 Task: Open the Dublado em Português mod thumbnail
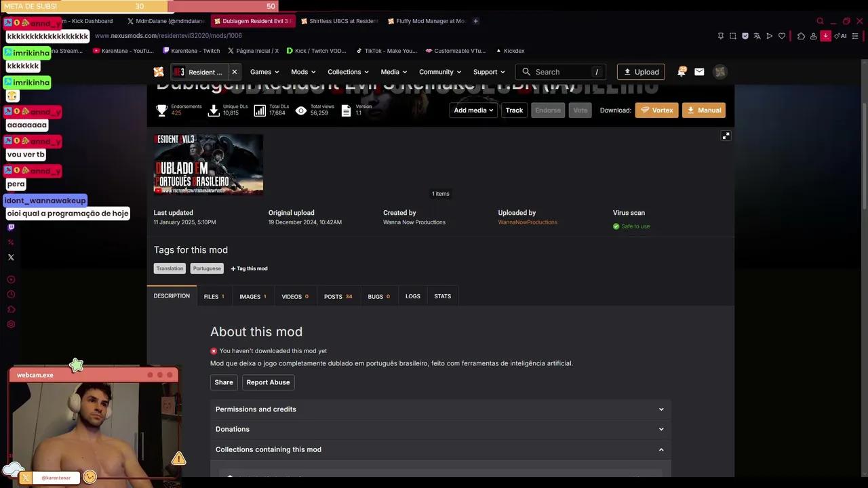208,164
